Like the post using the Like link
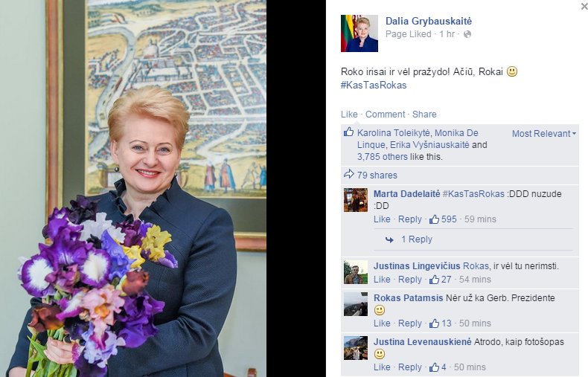Image resolution: width=588 pixels, height=377 pixels. coord(349,115)
